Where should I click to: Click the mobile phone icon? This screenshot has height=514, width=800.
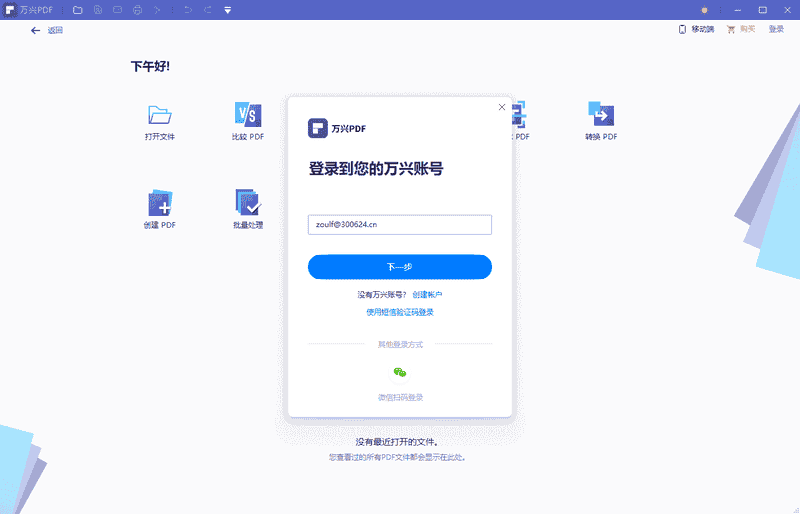(682, 29)
